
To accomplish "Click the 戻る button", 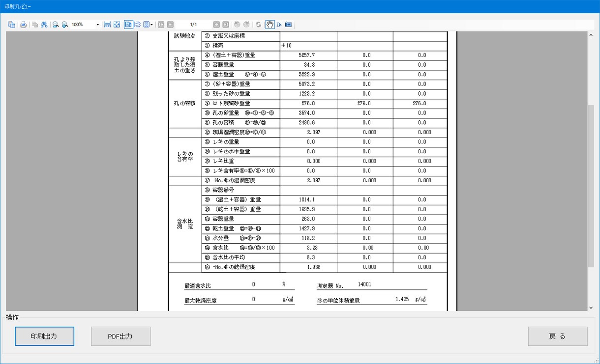I will (558, 336).
